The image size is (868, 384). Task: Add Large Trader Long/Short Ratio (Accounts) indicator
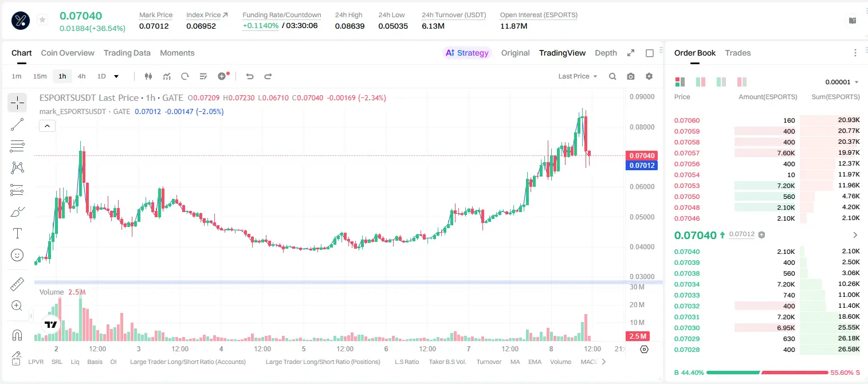coord(188,362)
